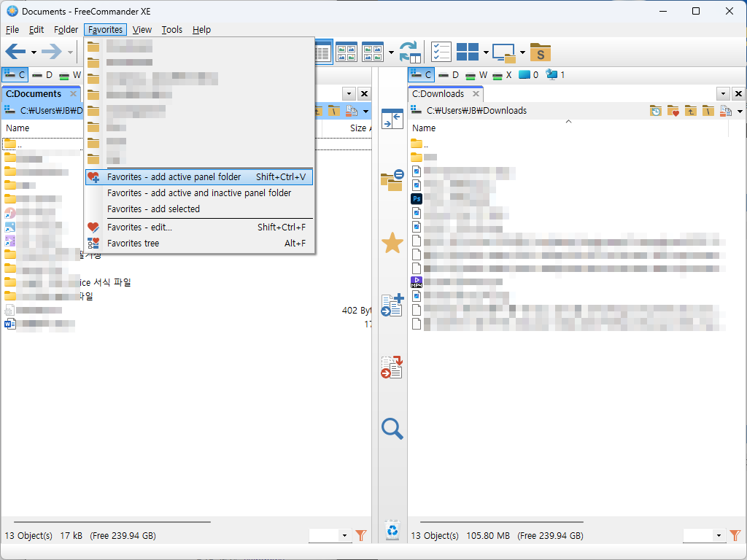Open the View menu

pyautogui.click(x=142, y=29)
